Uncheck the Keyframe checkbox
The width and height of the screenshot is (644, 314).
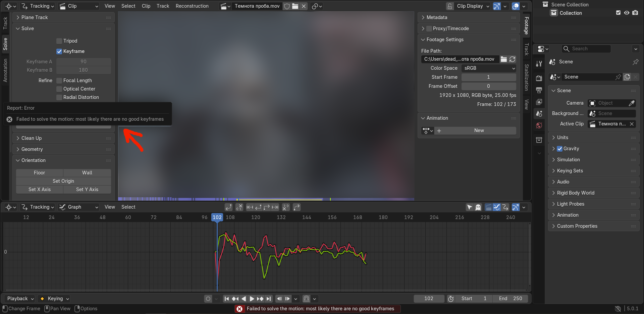point(59,51)
